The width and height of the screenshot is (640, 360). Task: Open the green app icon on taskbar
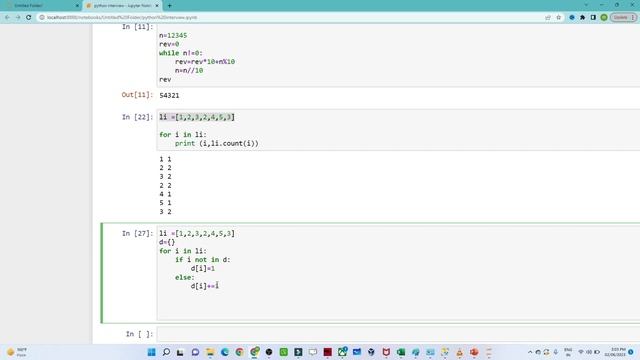pyautogui.click(x=284, y=352)
